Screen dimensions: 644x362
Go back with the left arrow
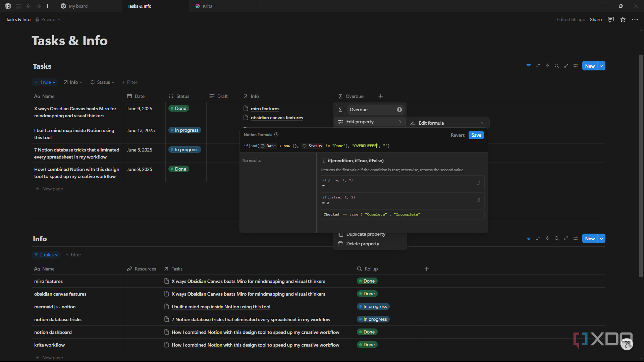point(29,6)
